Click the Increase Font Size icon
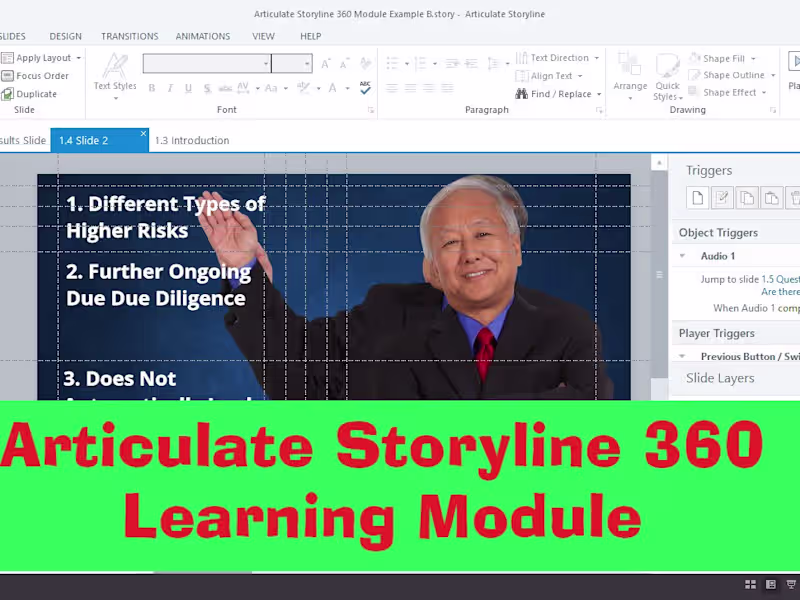This screenshot has height=600, width=800. point(326,64)
